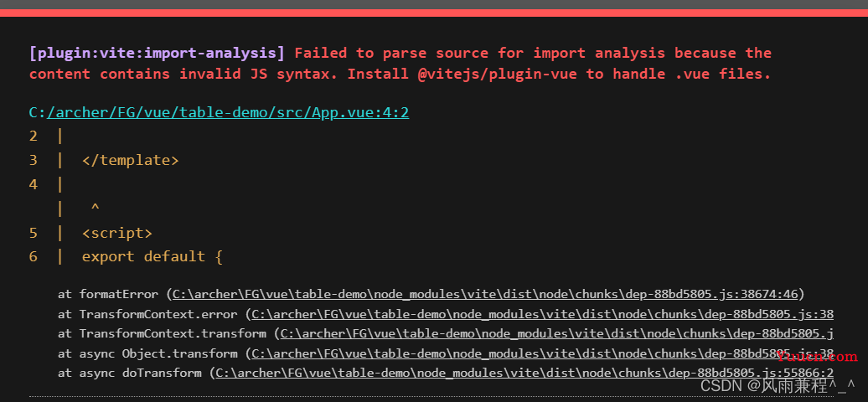Click line number 2 in the code frame
Screen dimensions: 868x402
[34, 137]
